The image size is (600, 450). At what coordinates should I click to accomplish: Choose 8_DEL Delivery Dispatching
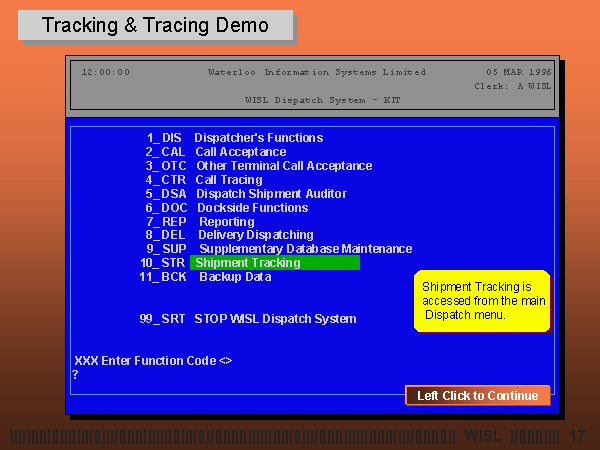pyautogui.click(x=229, y=235)
